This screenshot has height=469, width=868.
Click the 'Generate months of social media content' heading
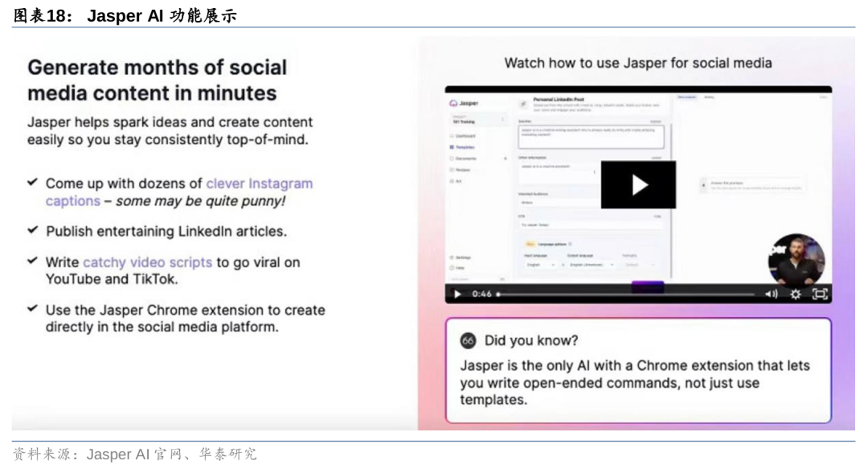point(158,80)
